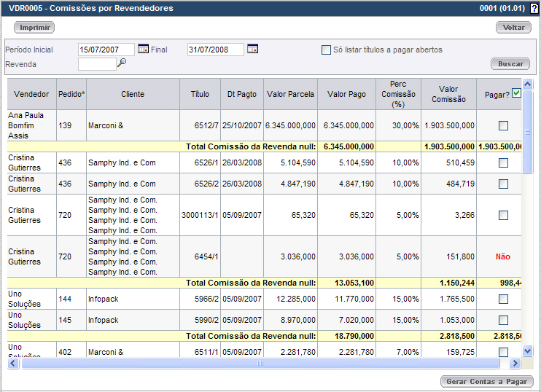Toggle the select-all Pagar? header checkbox
Screen dimensions: 541x392
[516, 93]
